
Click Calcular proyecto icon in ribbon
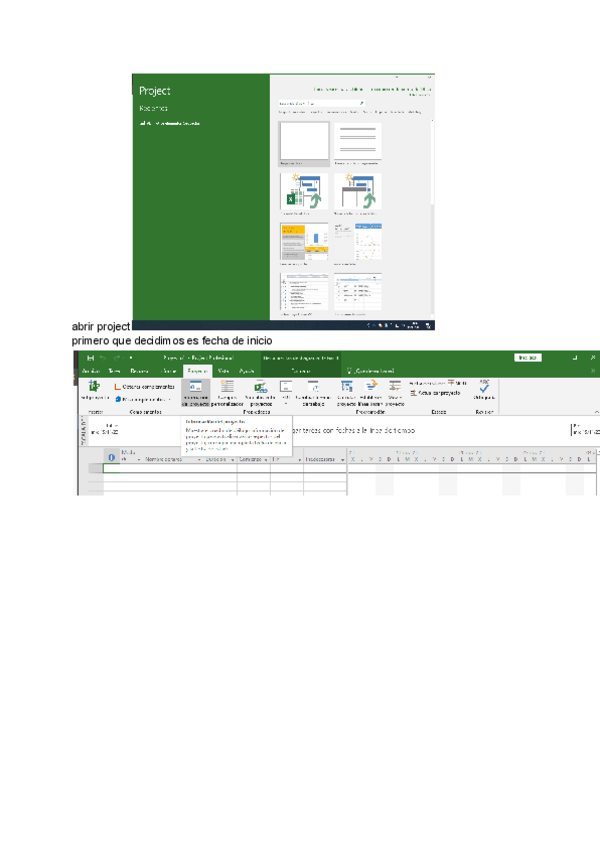pos(346,393)
